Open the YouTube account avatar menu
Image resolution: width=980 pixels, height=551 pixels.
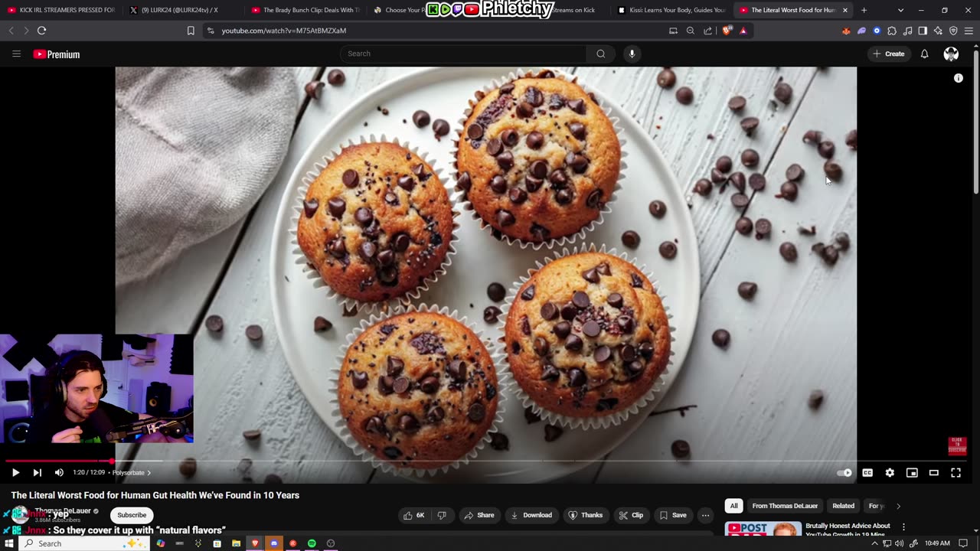[951, 54]
